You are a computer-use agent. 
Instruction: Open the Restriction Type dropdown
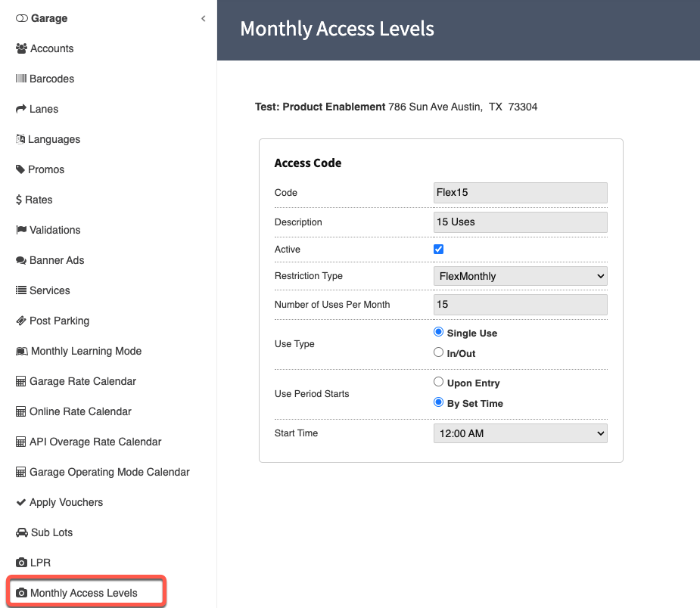pos(520,276)
